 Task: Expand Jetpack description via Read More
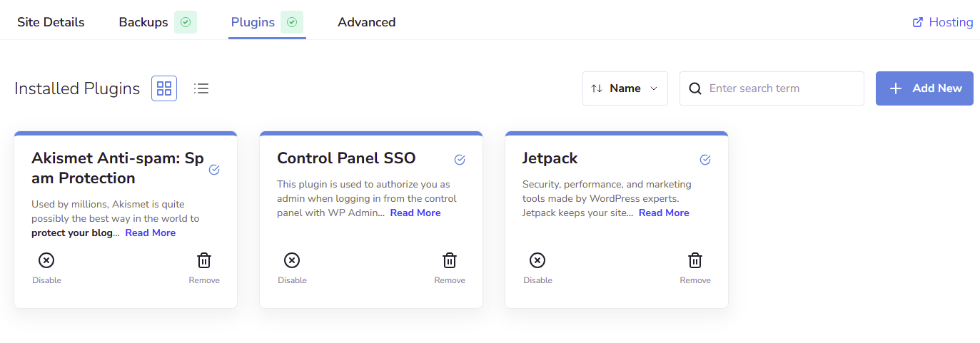tap(664, 213)
